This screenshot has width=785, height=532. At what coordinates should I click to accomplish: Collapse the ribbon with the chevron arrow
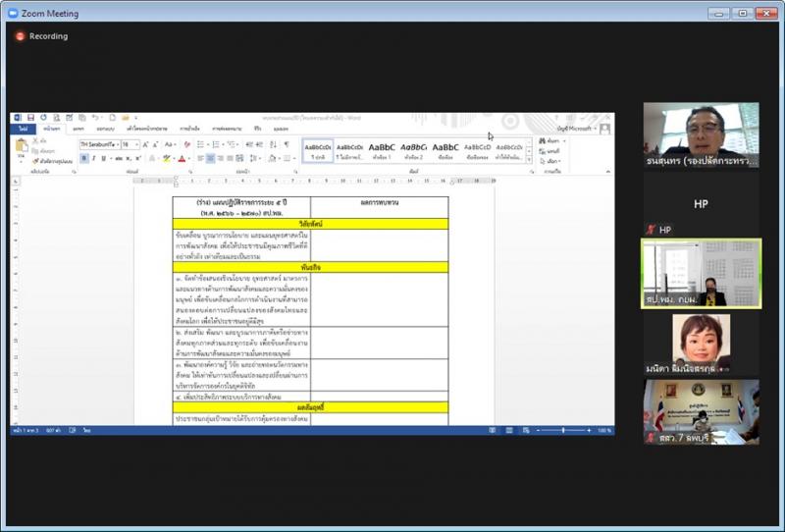[x=608, y=172]
